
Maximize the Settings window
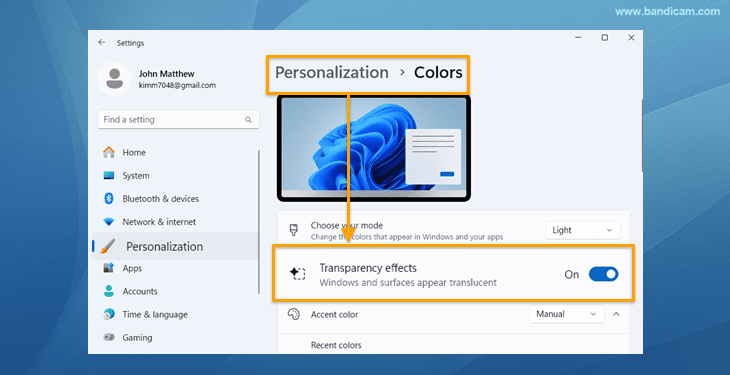(x=604, y=38)
